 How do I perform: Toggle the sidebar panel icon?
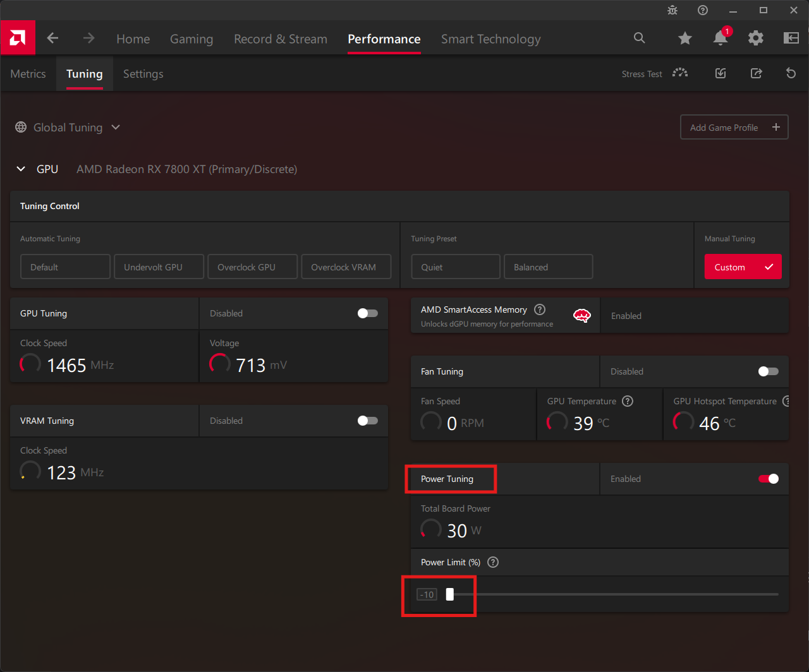[791, 39]
